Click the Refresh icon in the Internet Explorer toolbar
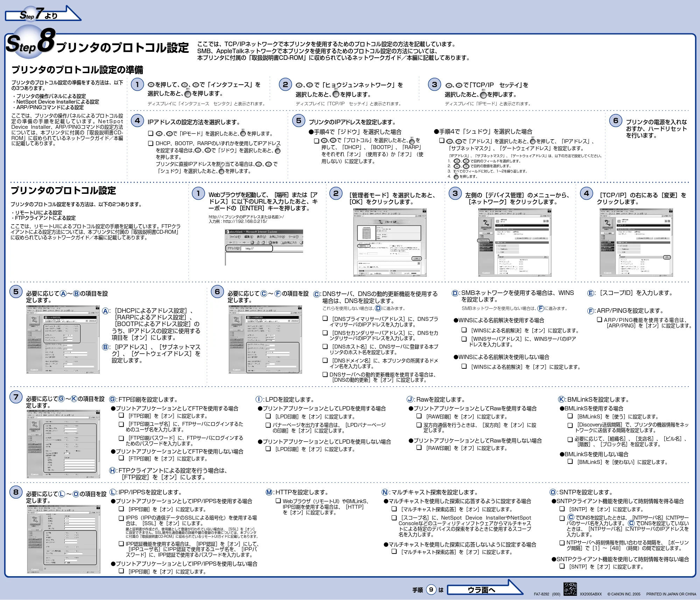This screenshot has height=600, width=700. pyautogui.click(x=258, y=242)
